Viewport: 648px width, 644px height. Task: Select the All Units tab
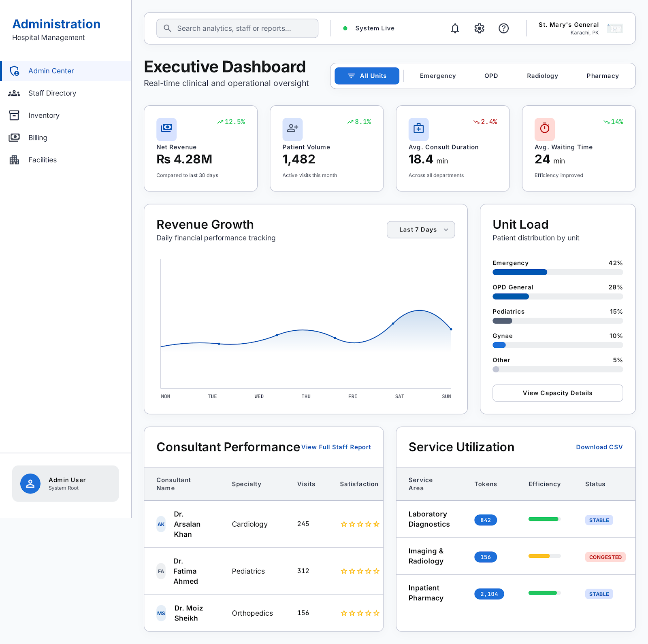pos(367,76)
